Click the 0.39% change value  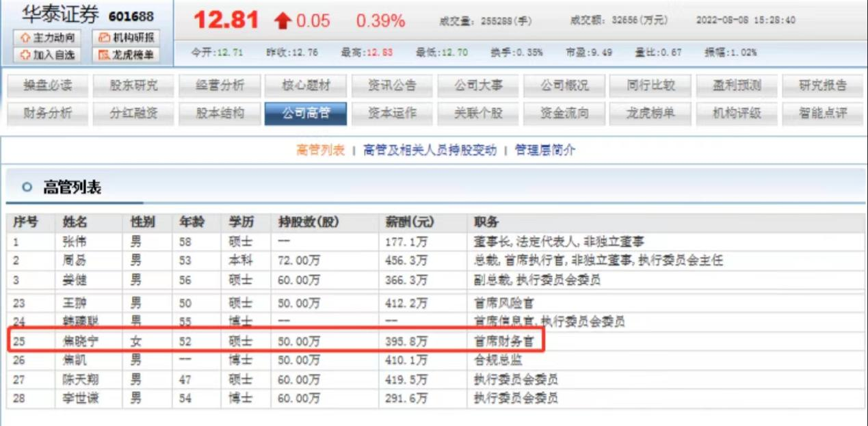[380, 21]
